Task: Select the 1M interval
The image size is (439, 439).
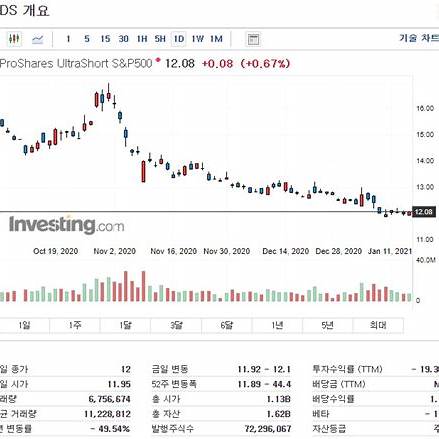Action: click(x=216, y=39)
